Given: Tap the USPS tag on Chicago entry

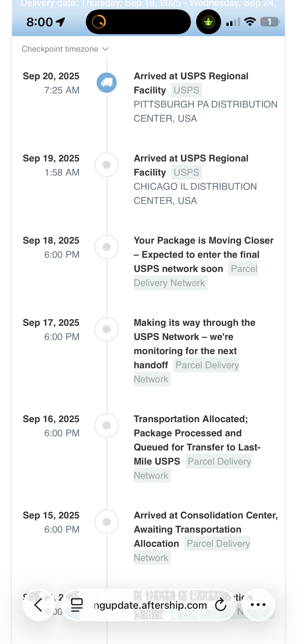Looking at the screenshot, I should (186, 172).
